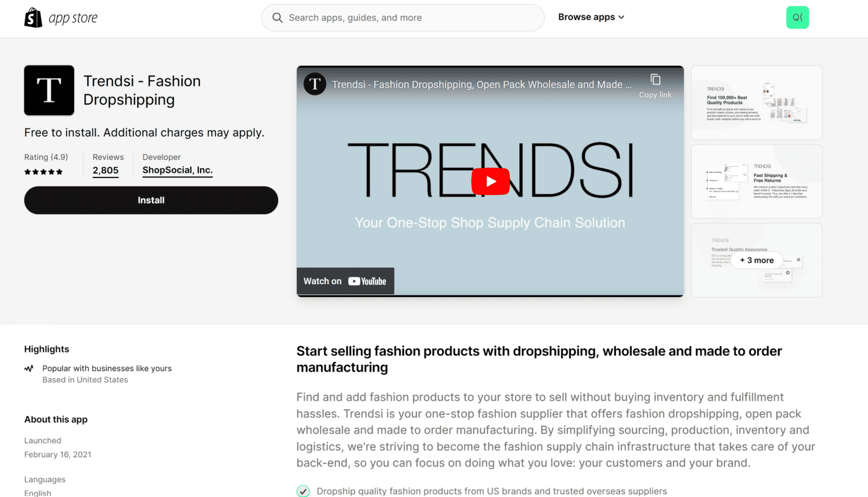Click the Copy link icon on the video
Image resolution: width=868 pixels, height=497 pixels.
point(655,80)
